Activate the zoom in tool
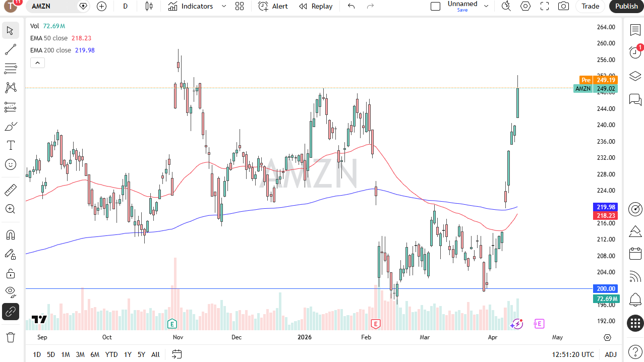Image resolution: width=644 pixels, height=362 pixels. [10, 209]
